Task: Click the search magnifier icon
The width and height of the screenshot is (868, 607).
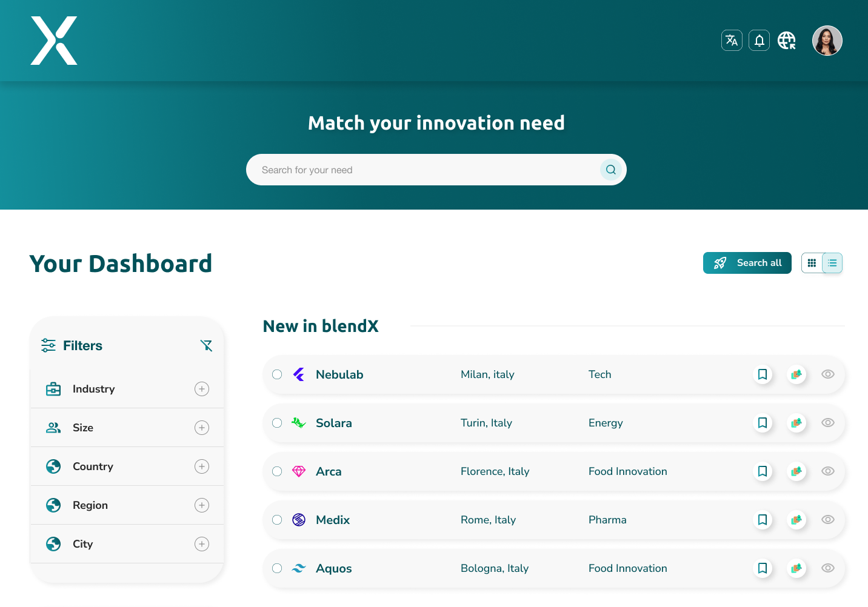Action: pyautogui.click(x=610, y=170)
